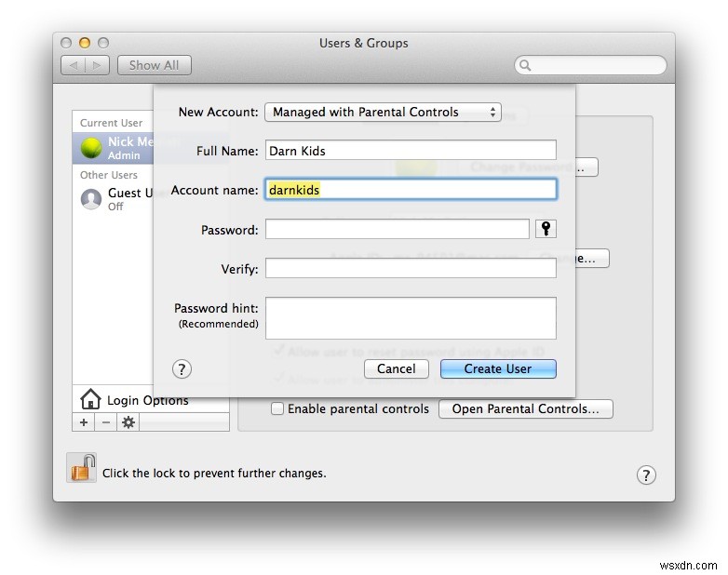The image size is (728, 575).
Task: Select the Guest User avatar icon
Action: coord(91,199)
